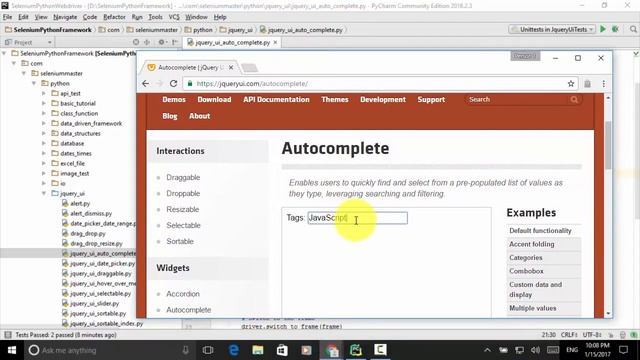Open the Draggable interaction link
Screen dimensions: 640x360
[x=183, y=178]
